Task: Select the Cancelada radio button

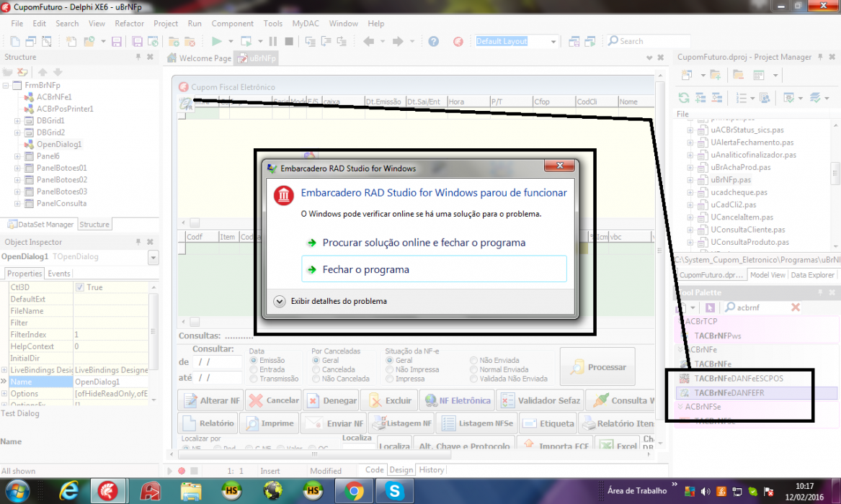Action: (316, 369)
